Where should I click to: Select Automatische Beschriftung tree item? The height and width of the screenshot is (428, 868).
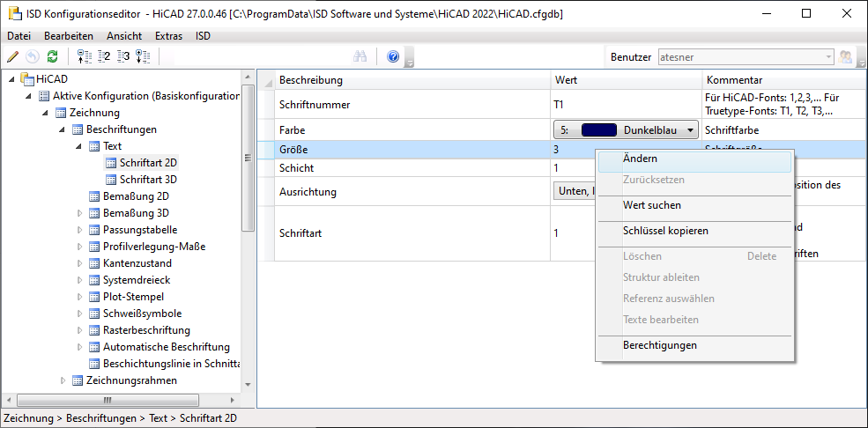(x=166, y=347)
